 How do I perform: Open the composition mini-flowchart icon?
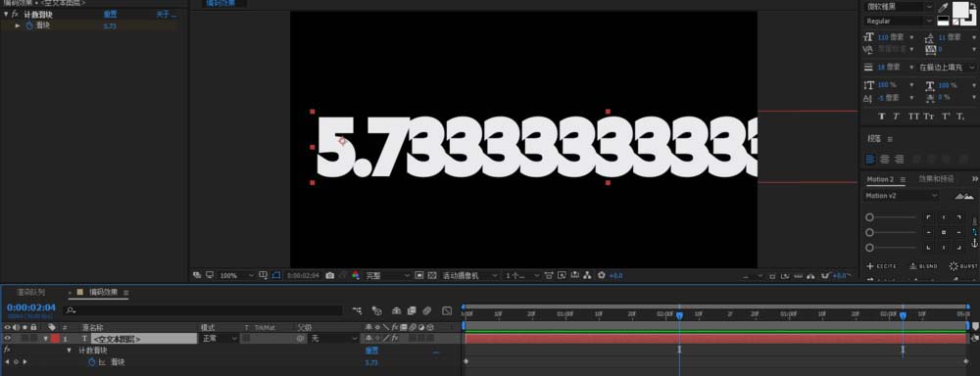click(357, 309)
